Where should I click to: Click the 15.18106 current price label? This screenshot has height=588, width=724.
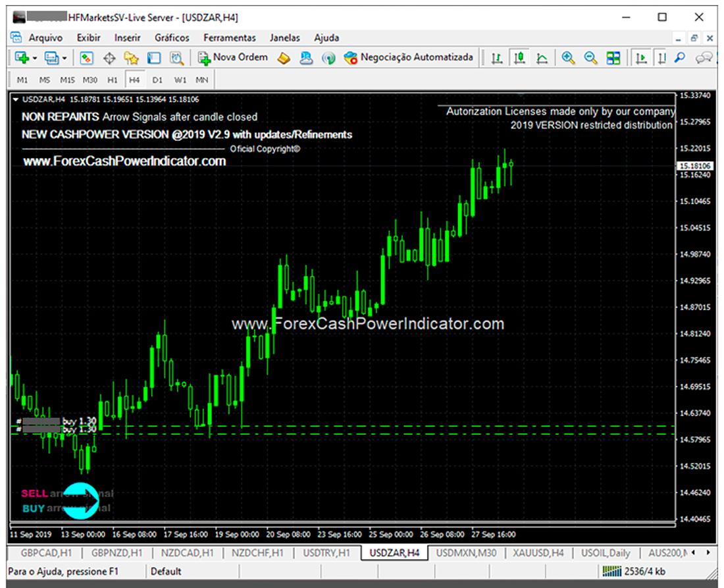coord(695,165)
